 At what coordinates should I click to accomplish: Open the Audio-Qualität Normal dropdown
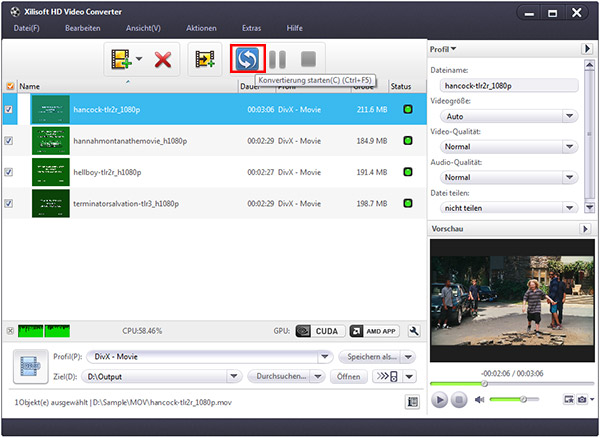(570, 177)
